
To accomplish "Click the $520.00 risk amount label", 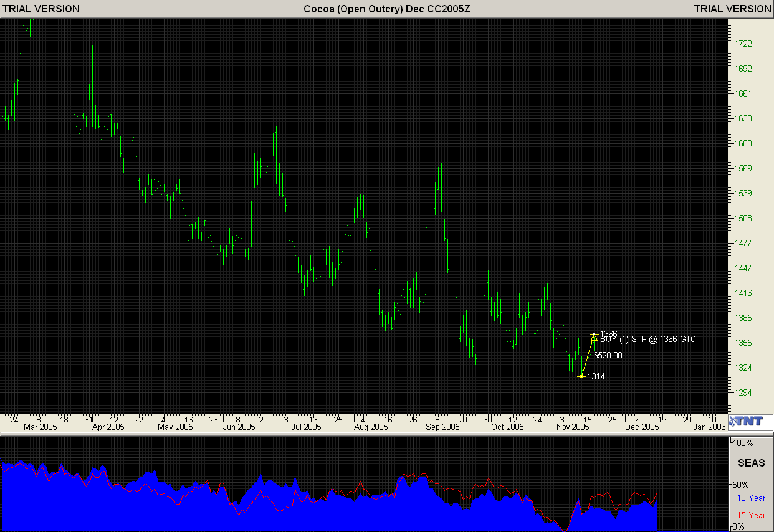I will point(608,356).
